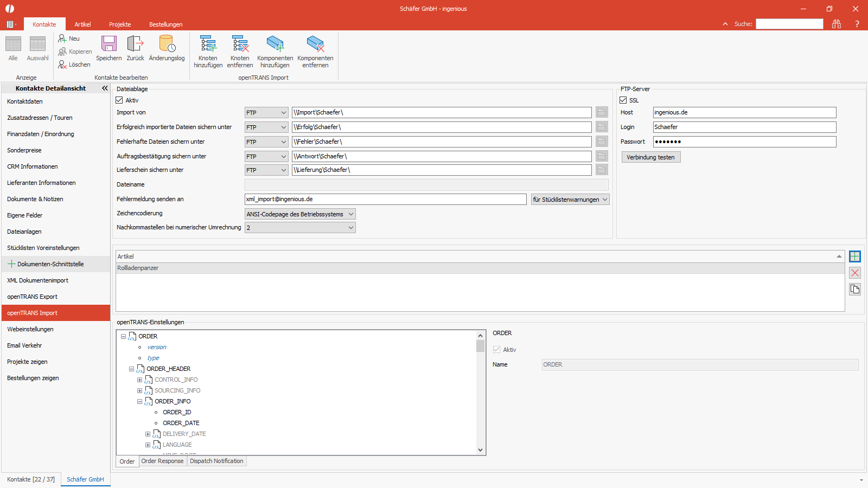Toggle the Aktiv checkbox under Dateiablage
Screen dimensions: 868x488
pos(119,100)
